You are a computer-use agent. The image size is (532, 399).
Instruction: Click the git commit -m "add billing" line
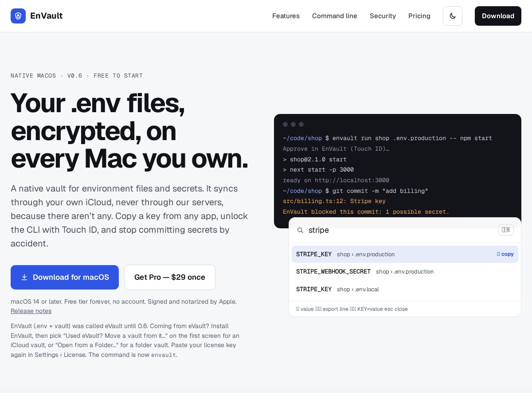pyautogui.click(x=356, y=191)
